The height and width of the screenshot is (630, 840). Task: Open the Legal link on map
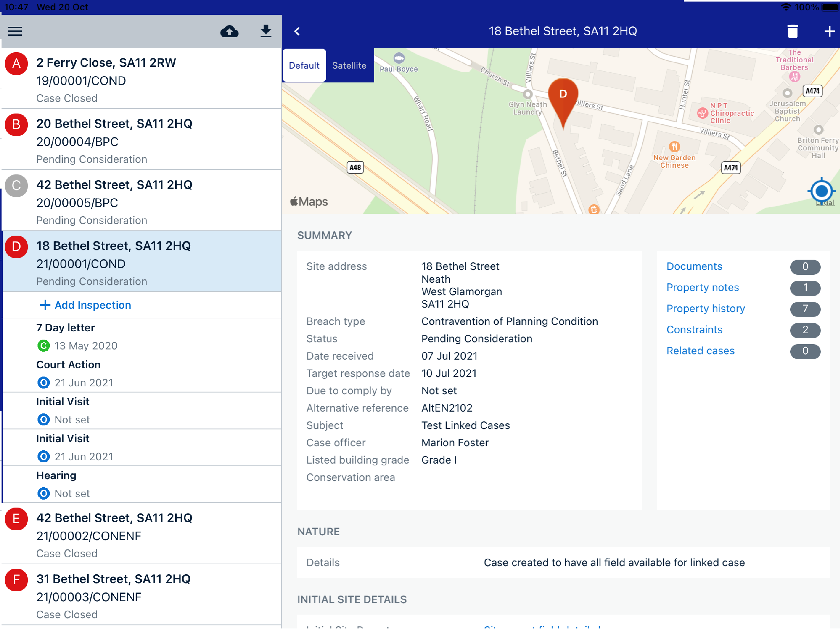click(x=825, y=203)
